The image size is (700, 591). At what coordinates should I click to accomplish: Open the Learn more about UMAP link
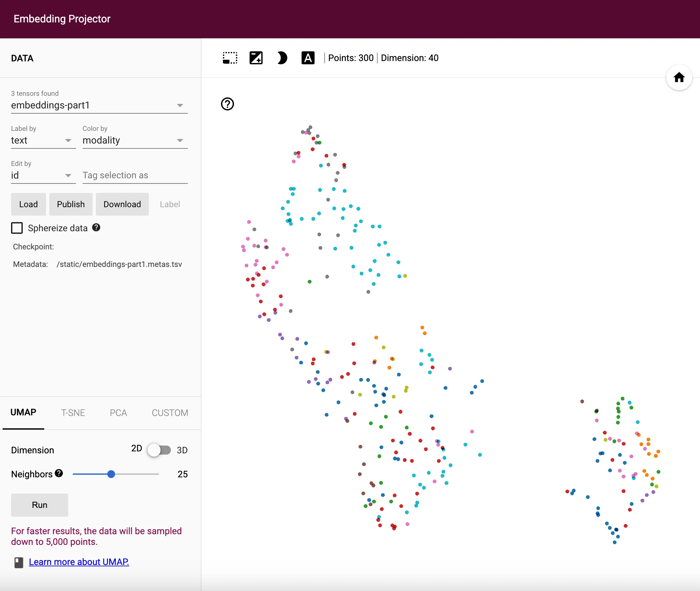click(x=79, y=561)
